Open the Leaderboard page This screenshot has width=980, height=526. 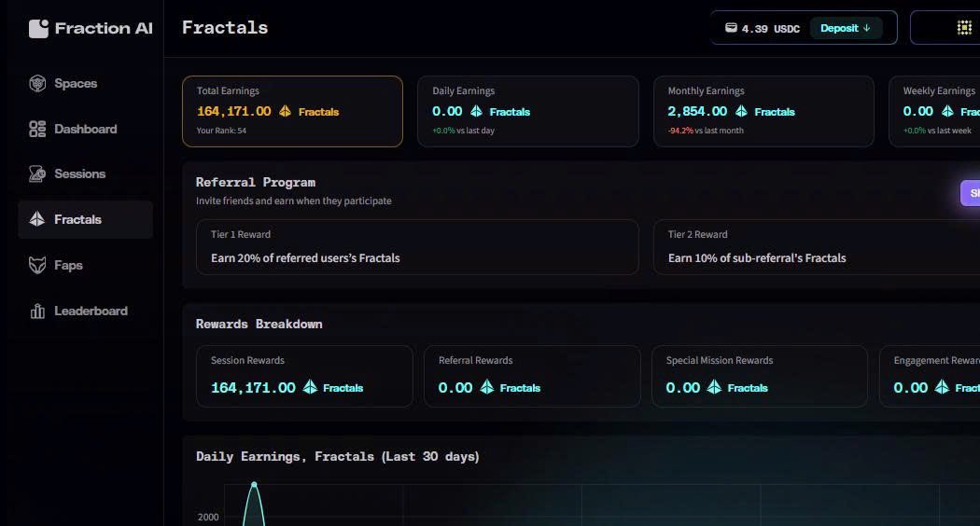86,311
